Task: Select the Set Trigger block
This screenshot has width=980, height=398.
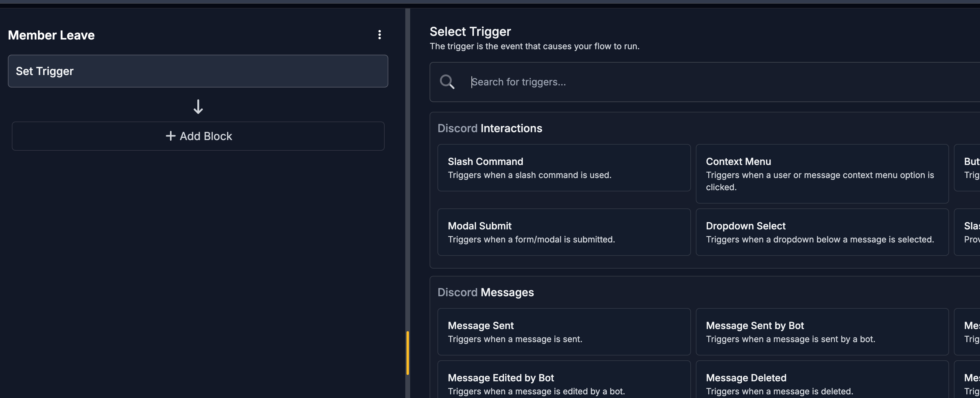Action: (198, 71)
